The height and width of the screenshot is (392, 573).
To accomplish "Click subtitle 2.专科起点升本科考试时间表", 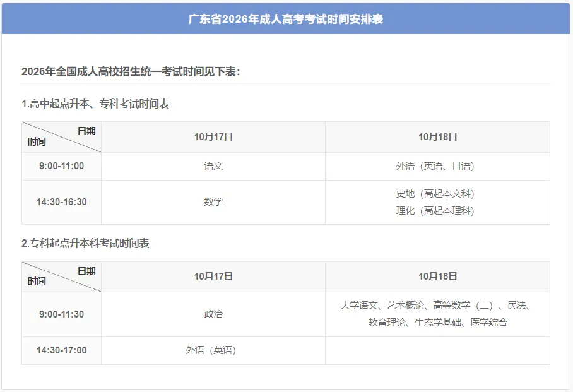I will pos(86,244).
